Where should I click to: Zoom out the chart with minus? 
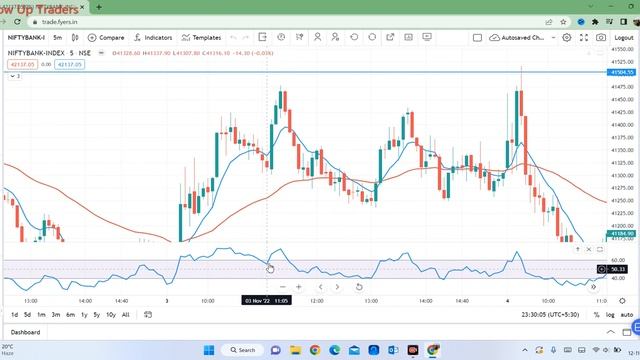tap(282, 287)
